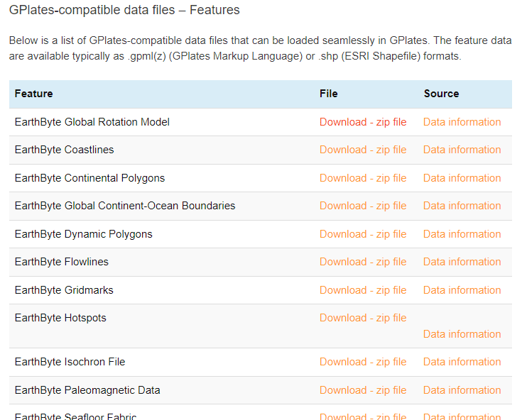Download the EarthByte Hotspots zip file
Viewport: 522px width, 420px height.
(363, 318)
